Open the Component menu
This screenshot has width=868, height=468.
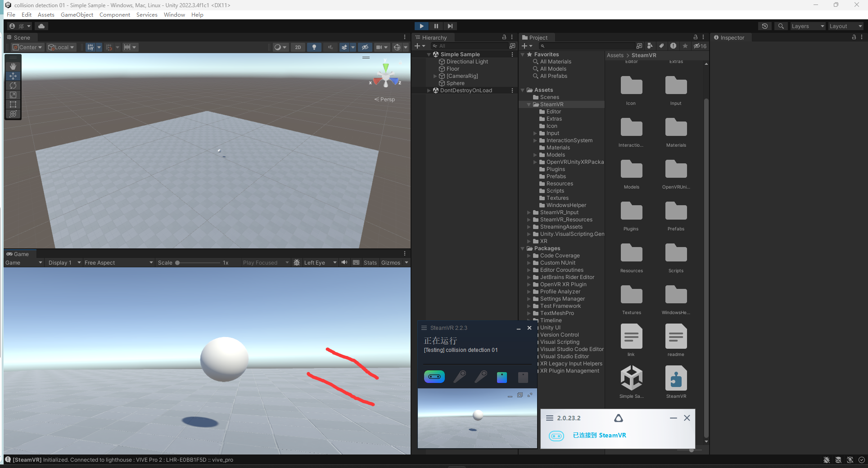click(x=115, y=15)
